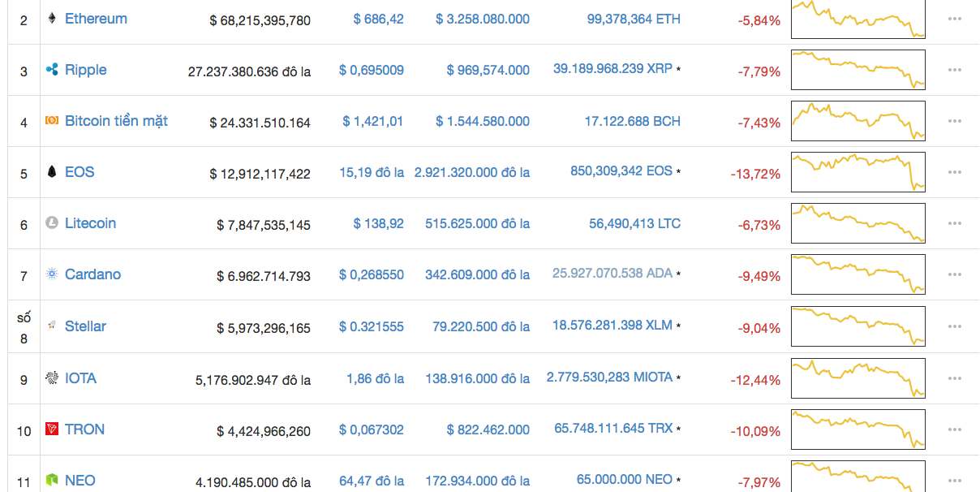
Task: Open the three-dot menu for Stellar
Action: [x=954, y=326]
